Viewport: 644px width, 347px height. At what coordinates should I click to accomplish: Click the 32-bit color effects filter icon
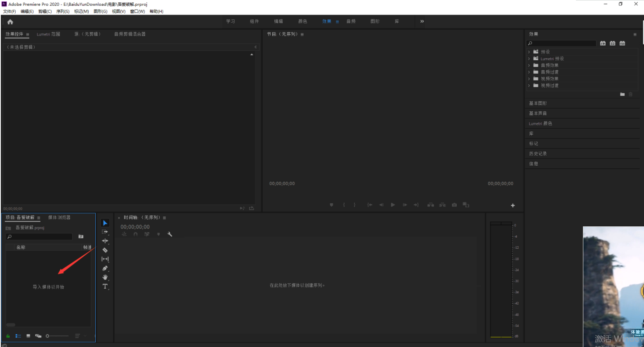coord(613,43)
